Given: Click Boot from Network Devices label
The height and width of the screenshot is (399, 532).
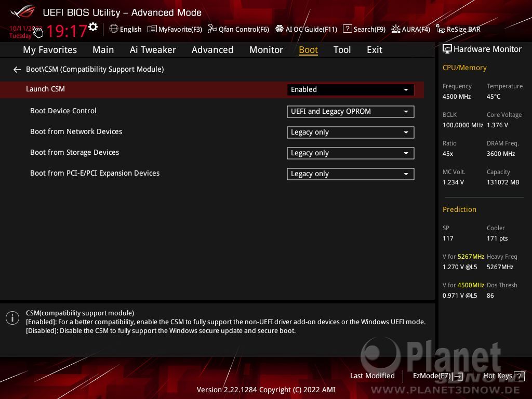Looking at the screenshot, I should pos(76,131).
